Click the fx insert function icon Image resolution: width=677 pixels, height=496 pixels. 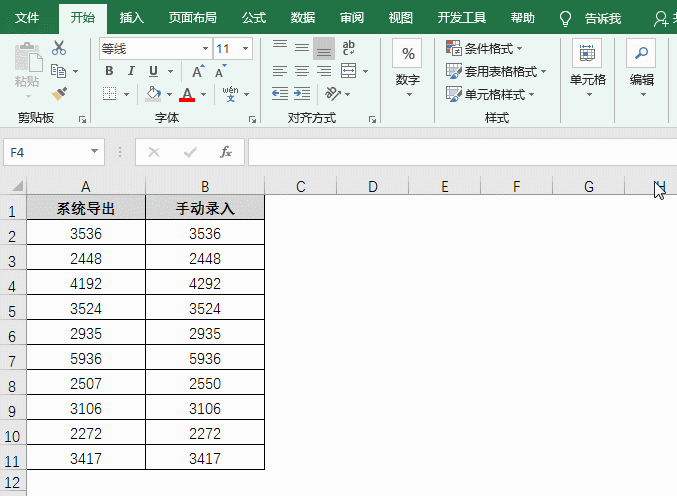tap(226, 152)
